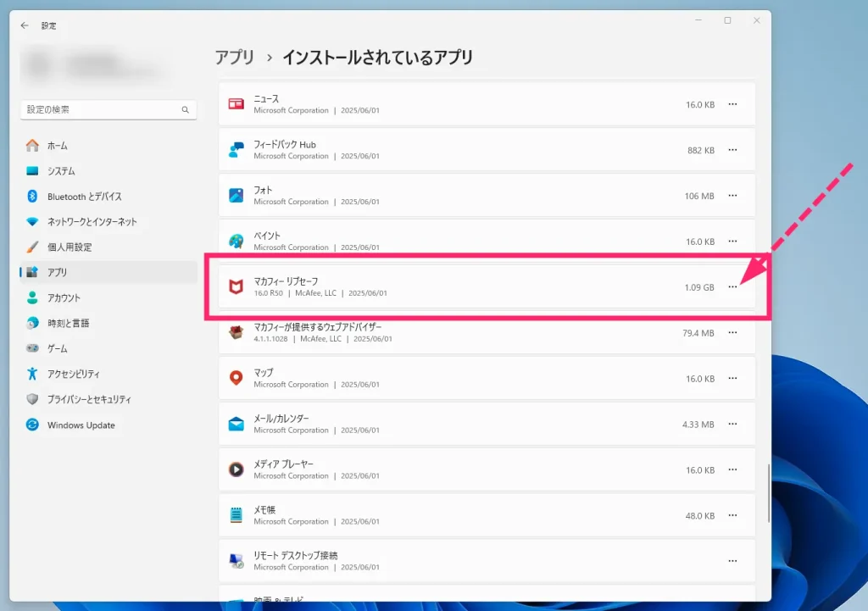The height and width of the screenshot is (611, 868).
Task: Click the ニュース app icon
Action: click(236, 104)
